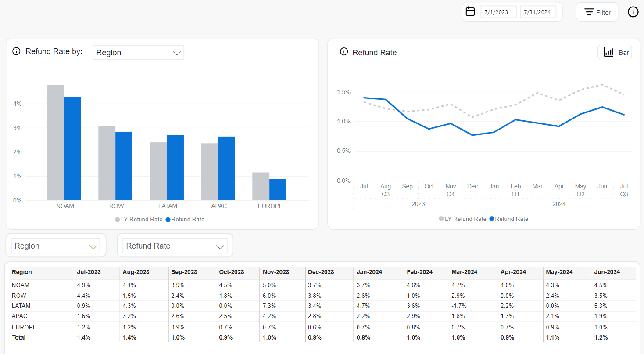Select the LATAM row label in table
Screen dimensions: 644x354
pos(21,306)
